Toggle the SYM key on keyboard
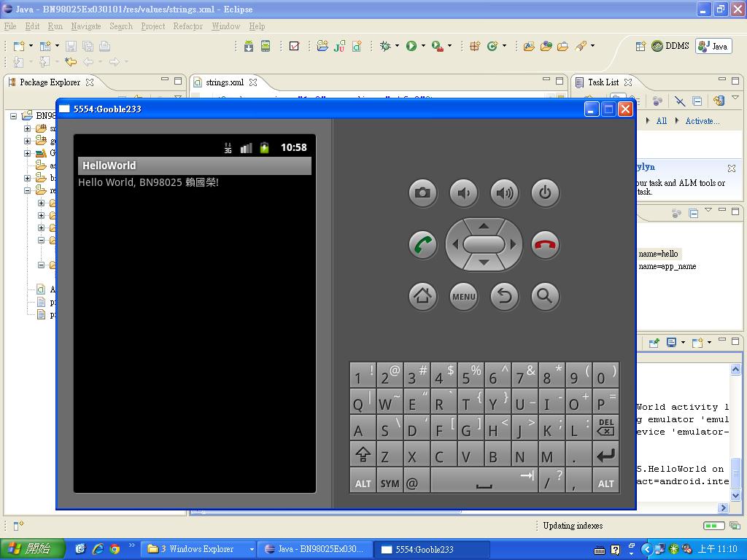 tap(390, 483)
